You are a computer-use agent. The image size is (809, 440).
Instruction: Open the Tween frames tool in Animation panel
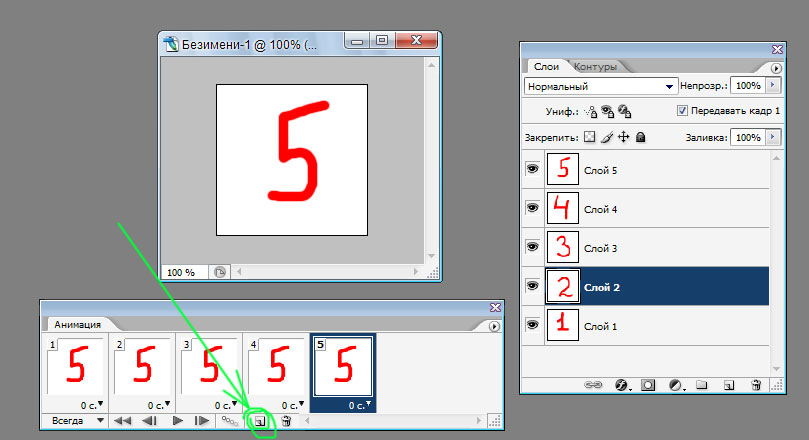(230, 421)
